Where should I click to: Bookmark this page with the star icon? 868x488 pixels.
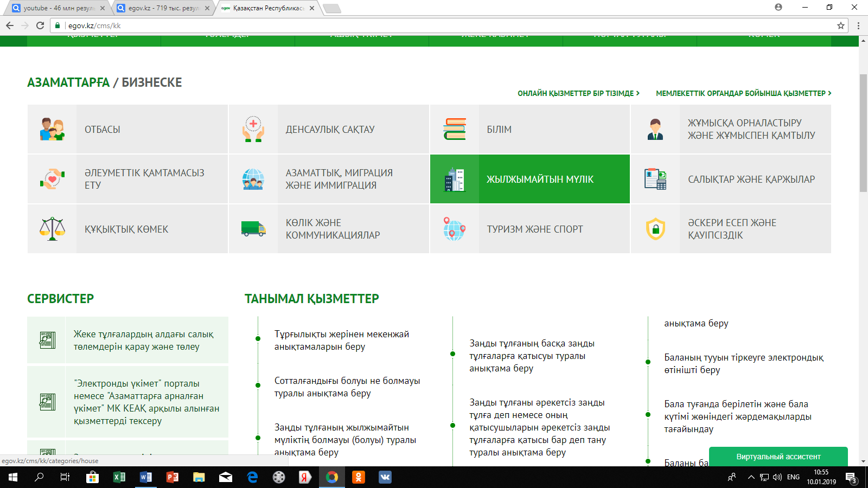click(x=841, y=25)
